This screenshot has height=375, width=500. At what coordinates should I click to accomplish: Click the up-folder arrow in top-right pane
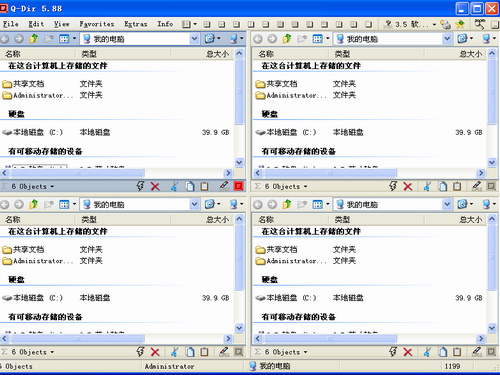(287, 39)
